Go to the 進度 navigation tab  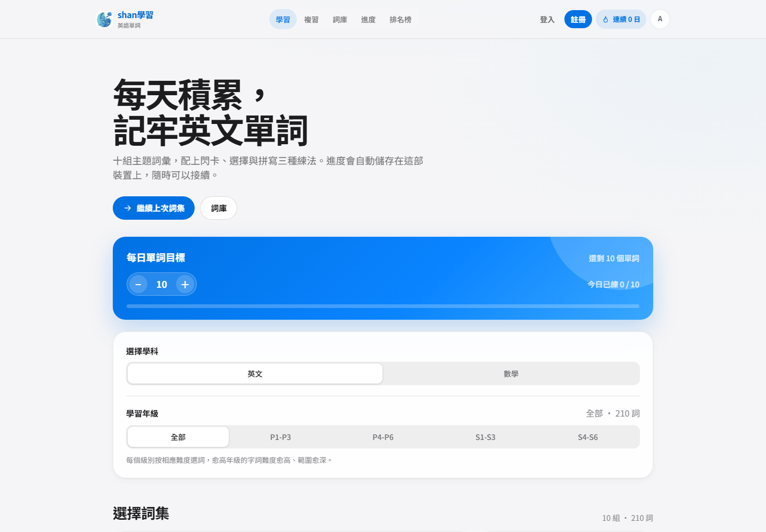tap(368, 19)
